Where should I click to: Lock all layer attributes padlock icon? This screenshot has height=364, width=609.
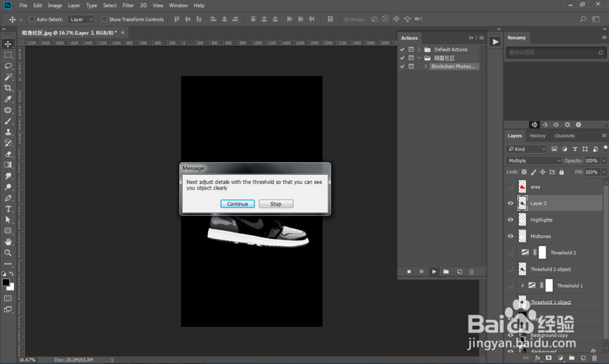(x=561, y=172)
